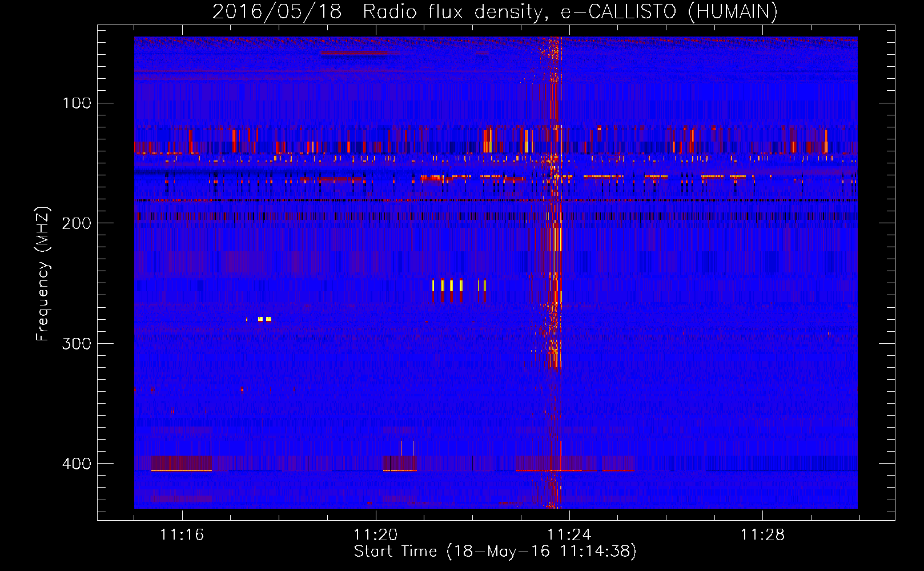
Task: Click the 11:28 time tick label
Action: pyautogui.click(x=762, y=534)
